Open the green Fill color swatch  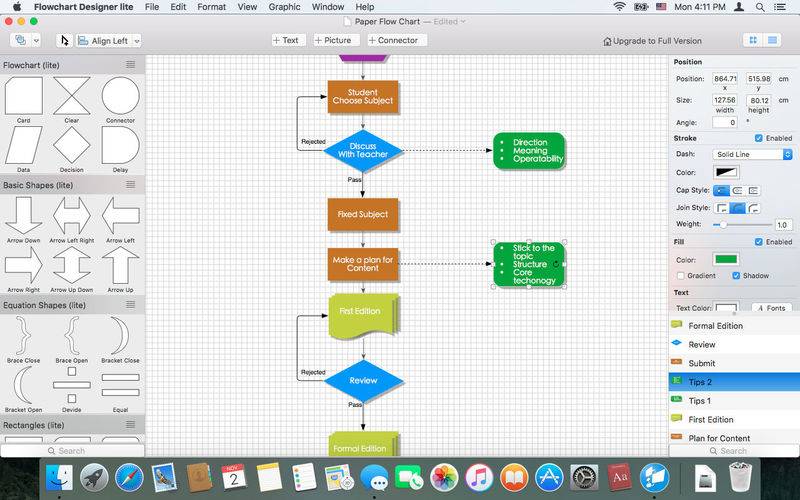[726, 259]
